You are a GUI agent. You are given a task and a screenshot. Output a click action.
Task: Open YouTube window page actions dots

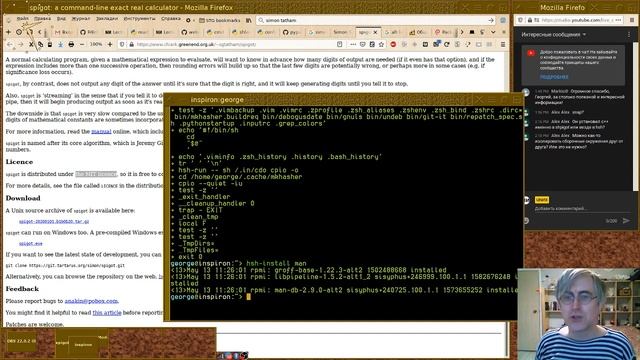[619, 20]
